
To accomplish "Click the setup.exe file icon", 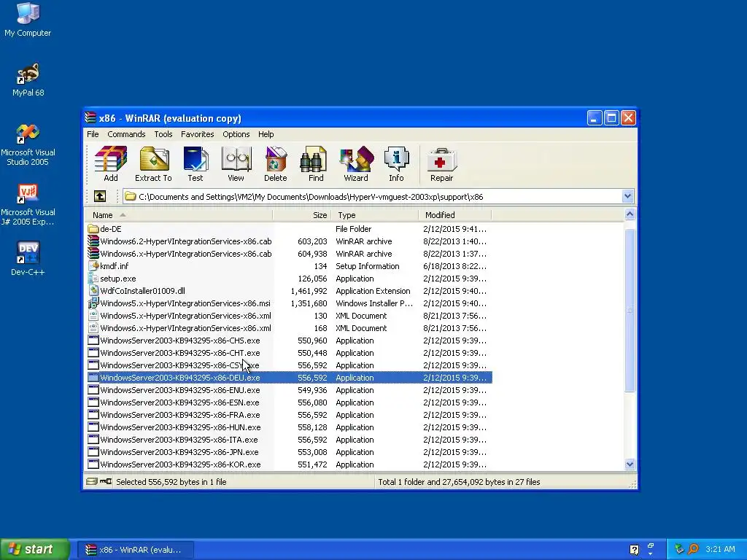I will point(93,279).
